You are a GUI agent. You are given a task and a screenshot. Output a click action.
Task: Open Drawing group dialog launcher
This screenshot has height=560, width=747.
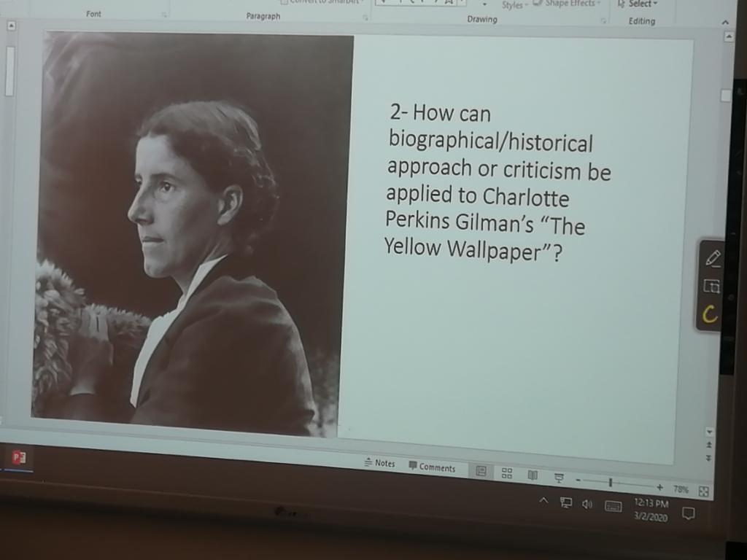click(603, 21)
